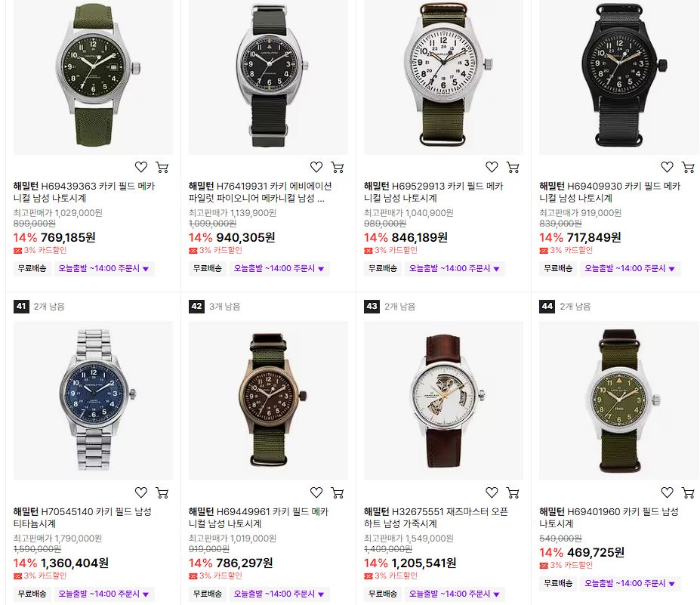Image resolution: width=700 pixels, height=605 pixels.
Task: Add H76419931 watch to shopping cart
Action: coord(338,167)
